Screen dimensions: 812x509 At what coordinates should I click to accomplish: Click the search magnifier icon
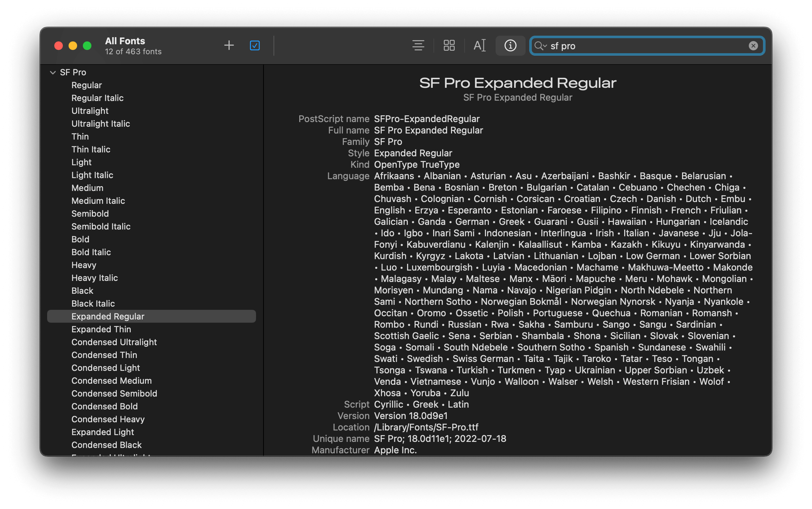tap(539, 45)
